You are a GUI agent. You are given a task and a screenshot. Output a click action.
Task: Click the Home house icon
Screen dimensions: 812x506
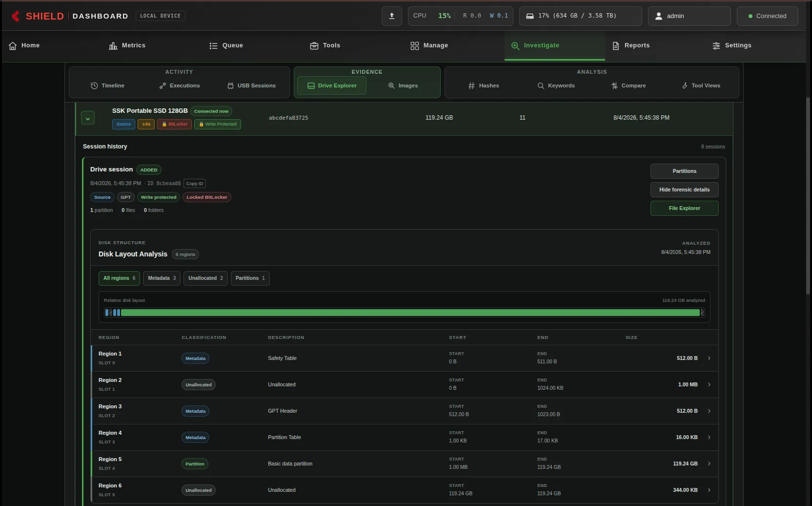coord(13,45)
